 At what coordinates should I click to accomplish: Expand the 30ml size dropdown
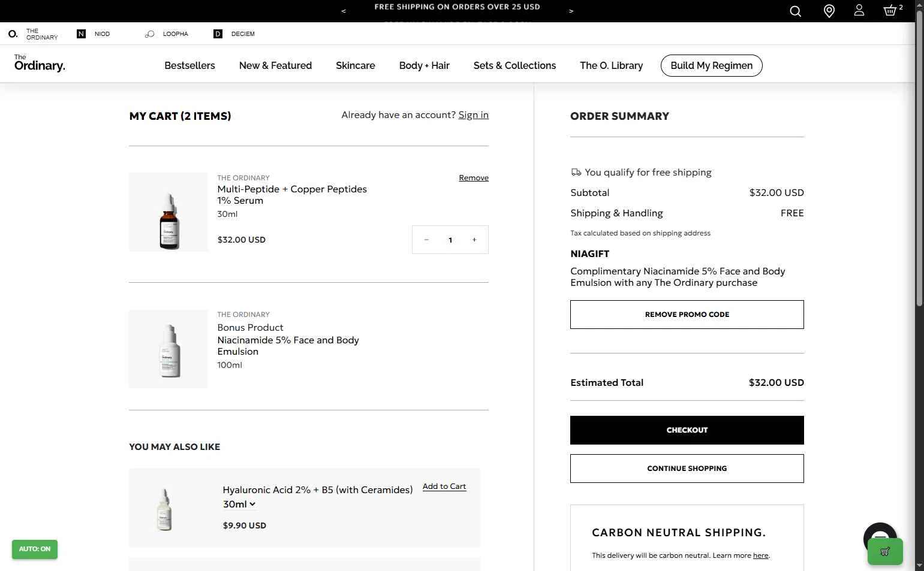point(239,504)
